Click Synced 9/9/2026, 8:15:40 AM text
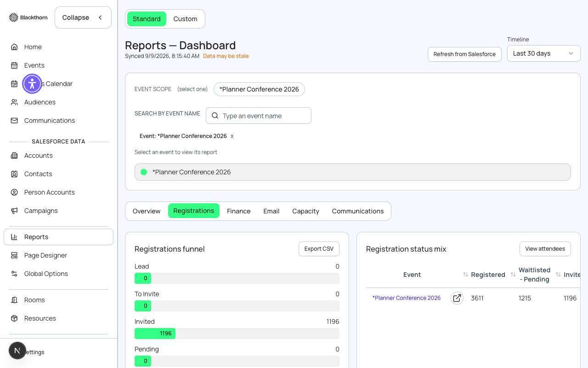The image size is (588, 368). 162,56
